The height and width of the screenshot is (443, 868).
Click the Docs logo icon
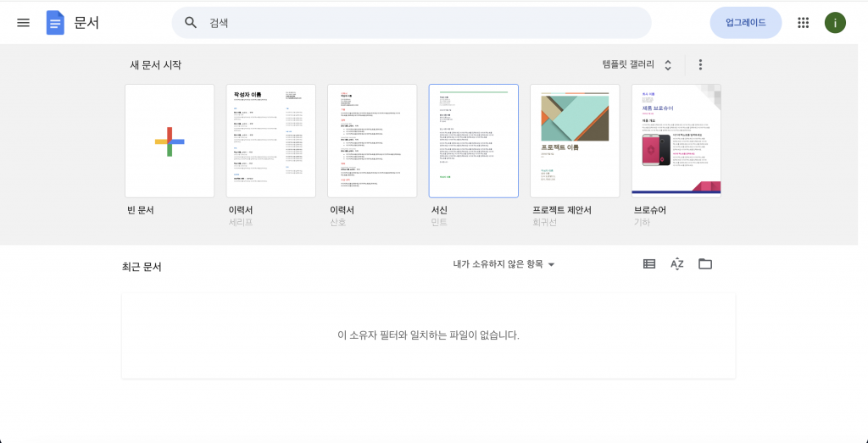click(x=55, y=23)
